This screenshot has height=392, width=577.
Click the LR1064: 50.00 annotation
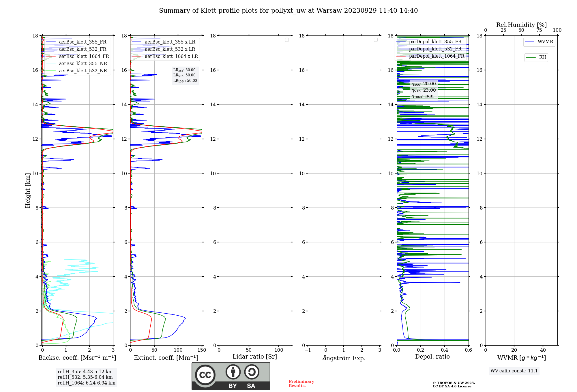point(185,81)
